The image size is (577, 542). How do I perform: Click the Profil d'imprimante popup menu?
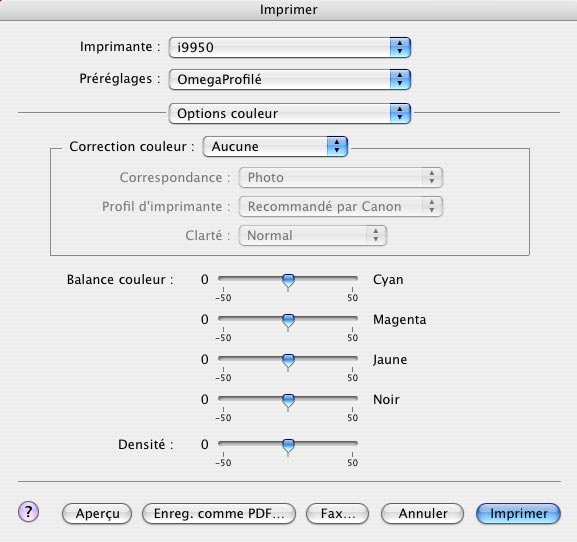tap(341, 206)
